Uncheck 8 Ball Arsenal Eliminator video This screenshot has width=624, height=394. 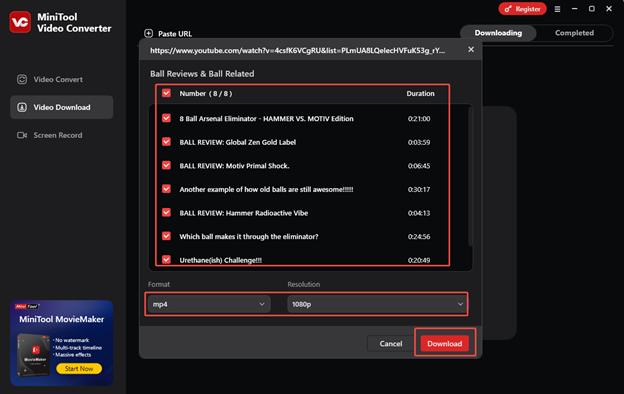[166, 118]
